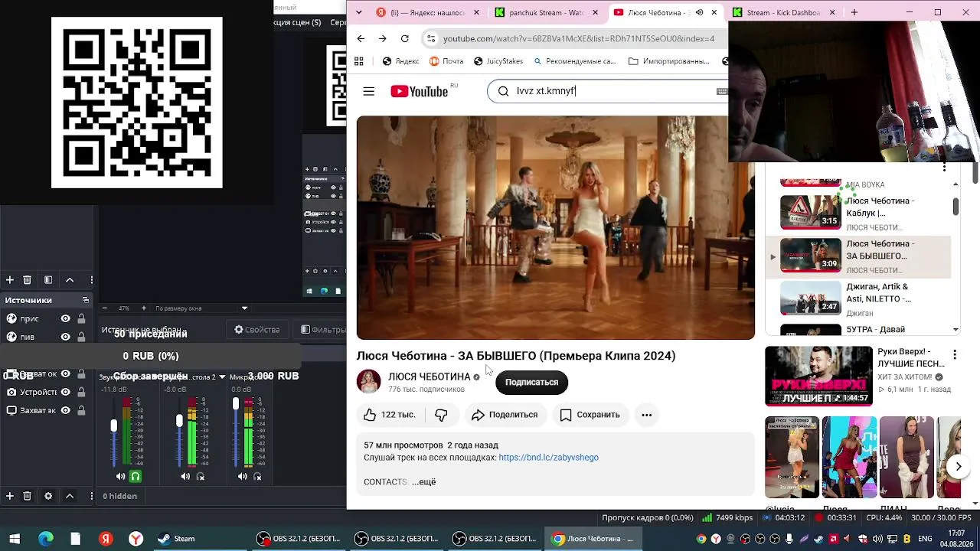Open the YouTube guide hamburger menu
Screen dimensions: 980x551
point(369,91)
